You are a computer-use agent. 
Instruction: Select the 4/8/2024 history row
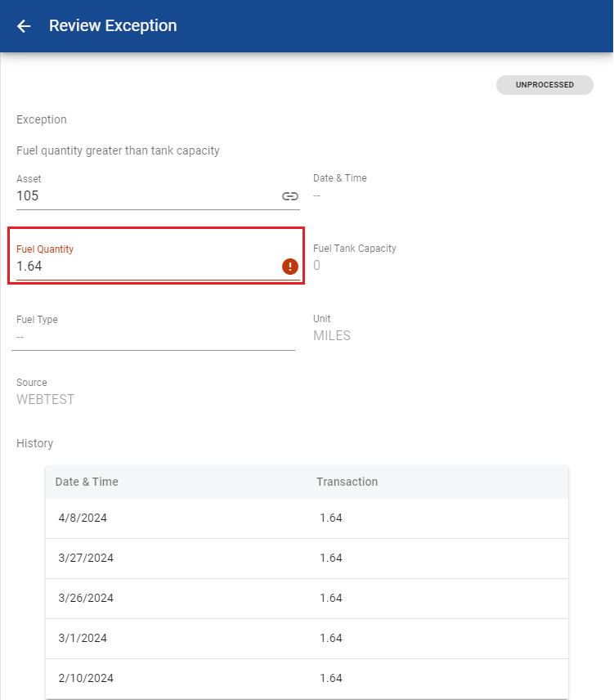click(x=307, y=518)
